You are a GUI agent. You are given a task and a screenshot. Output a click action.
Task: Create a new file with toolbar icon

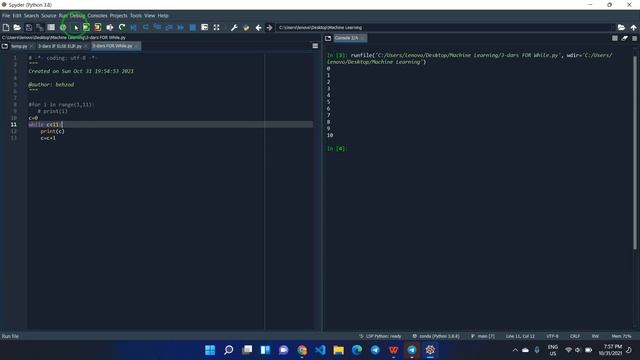click(6, 27)
